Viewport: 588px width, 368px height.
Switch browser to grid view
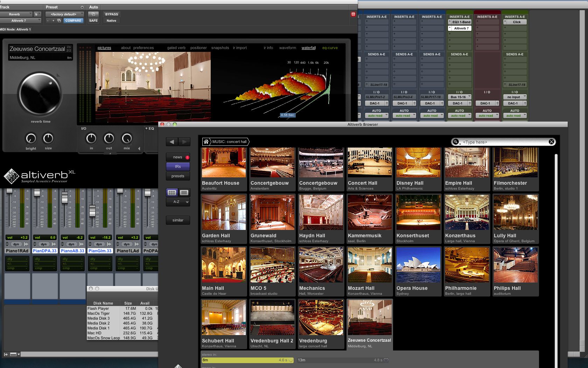172,192
